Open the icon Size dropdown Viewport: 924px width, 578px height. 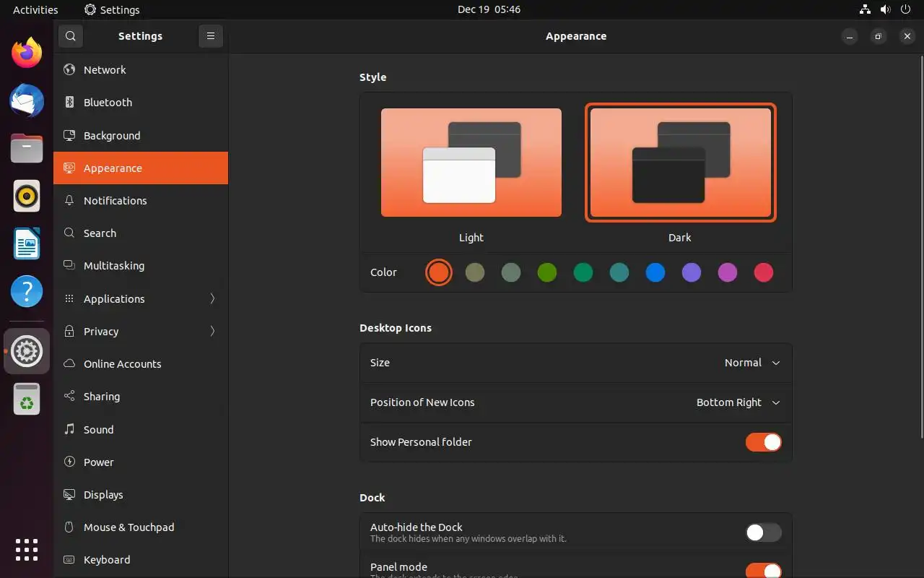click(x=752, y=363)
